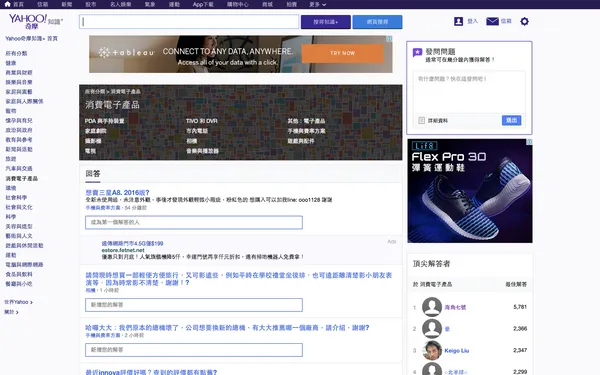Click the Lif8 Flex Pro 3D shoe ad
The height and width of the screenshot is (375, 600).
[x=470, y=191]
